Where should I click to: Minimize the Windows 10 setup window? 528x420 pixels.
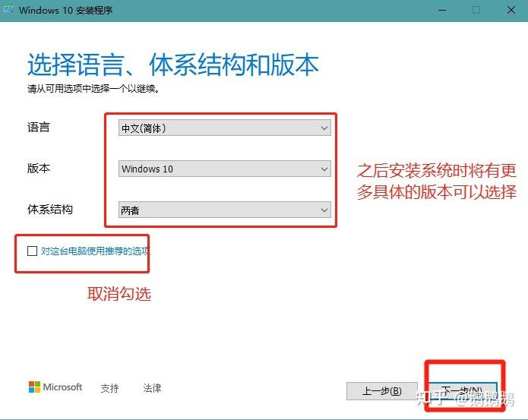(x=442, y=10)
